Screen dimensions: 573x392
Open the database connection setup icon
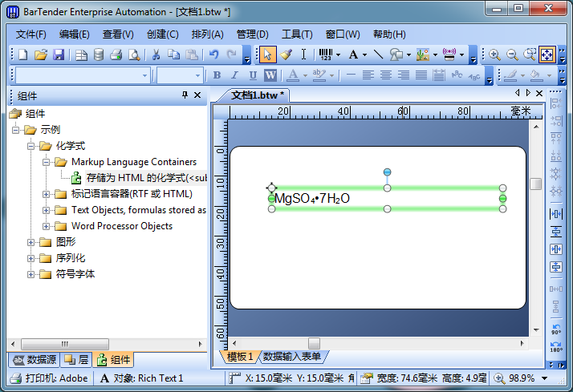pos(99,55)
